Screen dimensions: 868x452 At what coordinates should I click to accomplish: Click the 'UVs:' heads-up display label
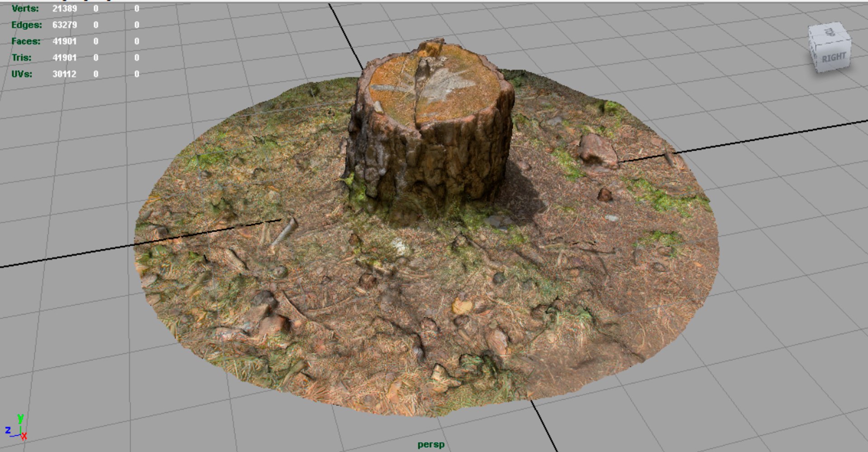(x=22, y=74)
